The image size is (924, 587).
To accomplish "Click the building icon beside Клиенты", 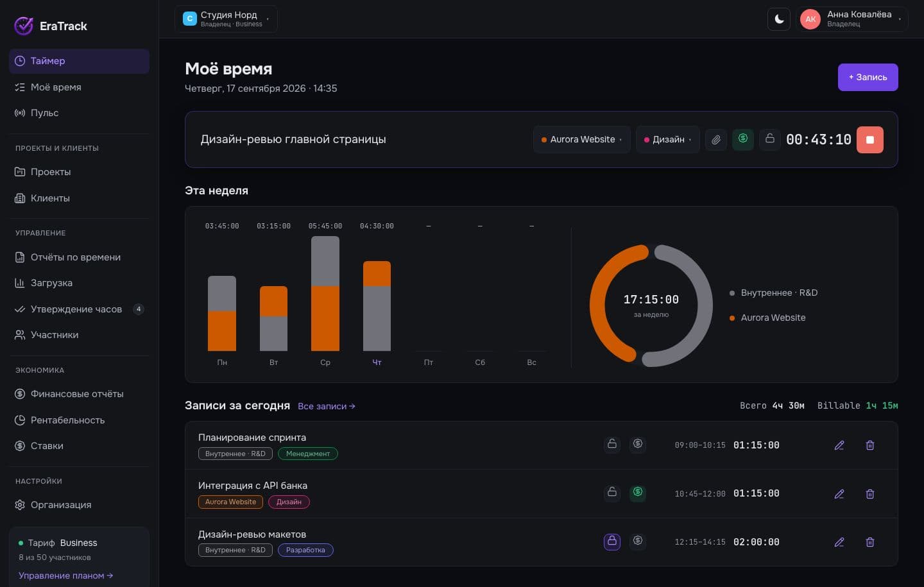I will coord(20,198).
